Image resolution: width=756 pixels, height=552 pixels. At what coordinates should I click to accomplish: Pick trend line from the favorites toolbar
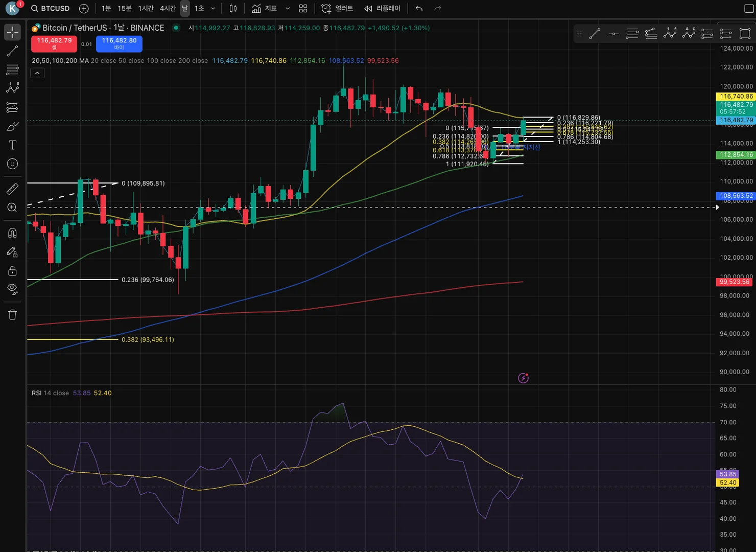point(595,34)
